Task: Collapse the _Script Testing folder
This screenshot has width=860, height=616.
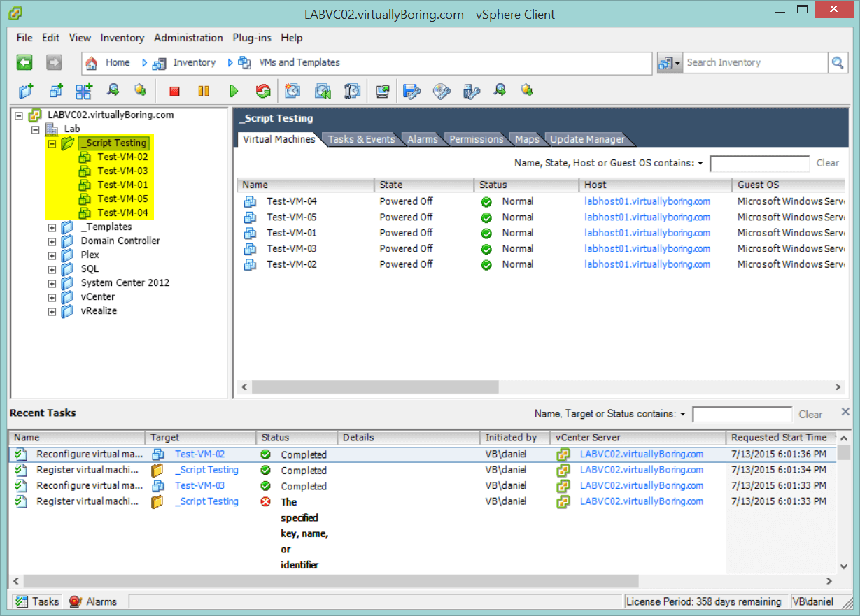Action: pyautogui.click(x=52, y=143)
